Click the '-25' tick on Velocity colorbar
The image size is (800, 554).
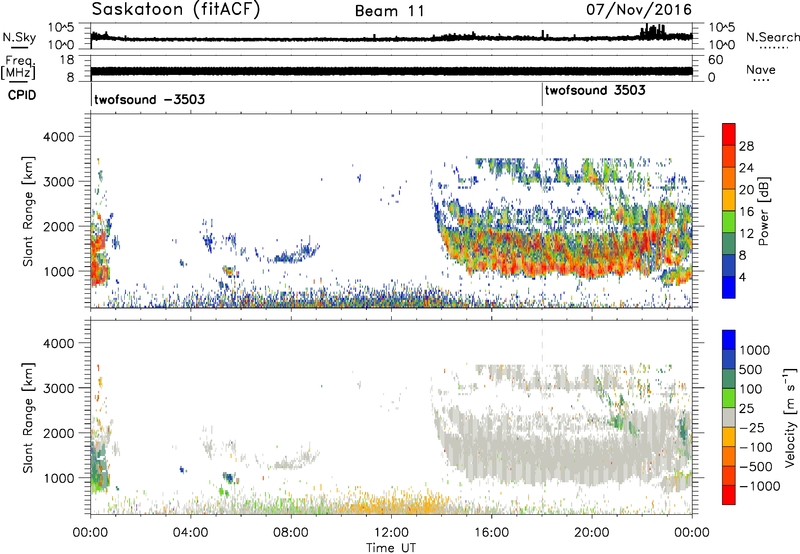(x=753, y=427)
